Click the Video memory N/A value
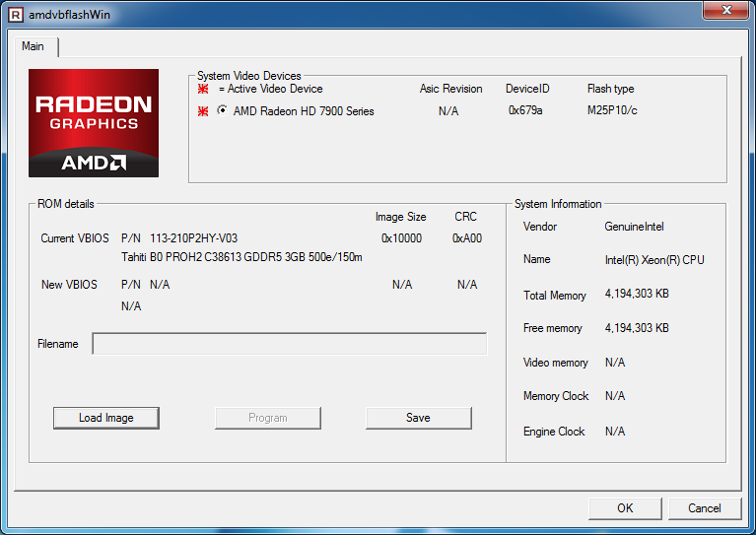756x535 pixels. pos(615,363)
